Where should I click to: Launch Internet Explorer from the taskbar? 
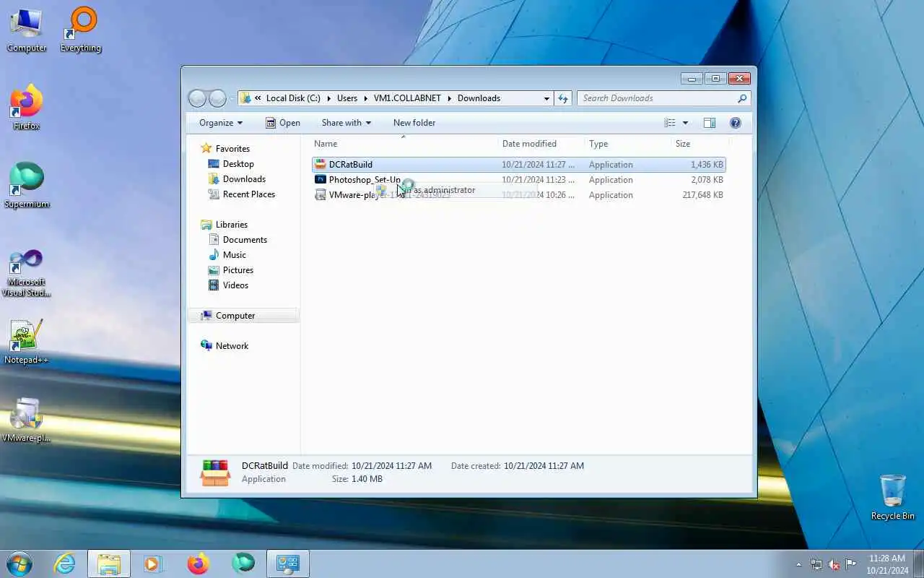[x=65, y=564]
